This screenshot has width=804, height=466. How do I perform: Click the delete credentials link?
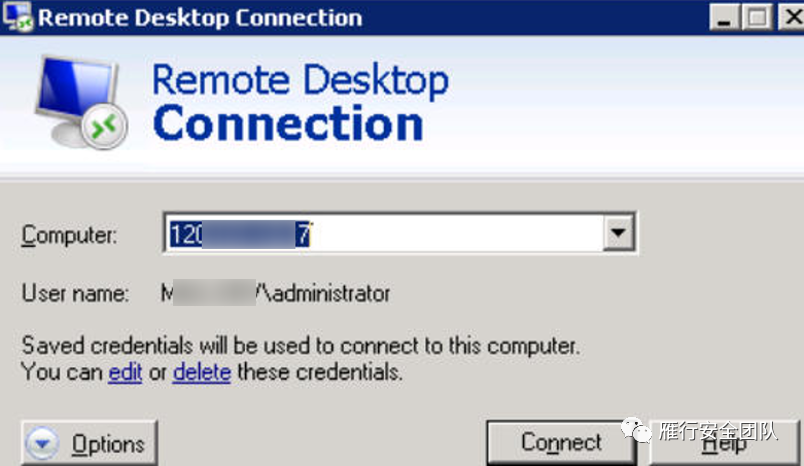pyautogui.click(x=202, y=372)
